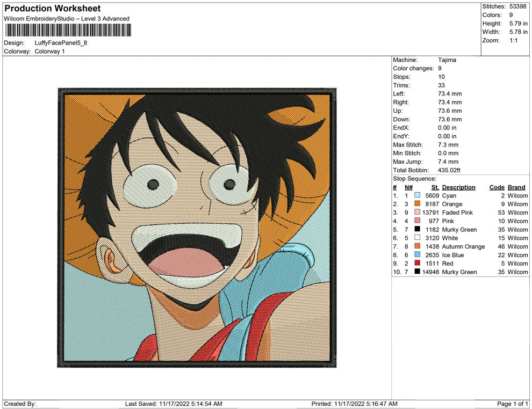
Task: Click the design name 'LuffyFacePanel5_8'
Action: coord(61,43)
